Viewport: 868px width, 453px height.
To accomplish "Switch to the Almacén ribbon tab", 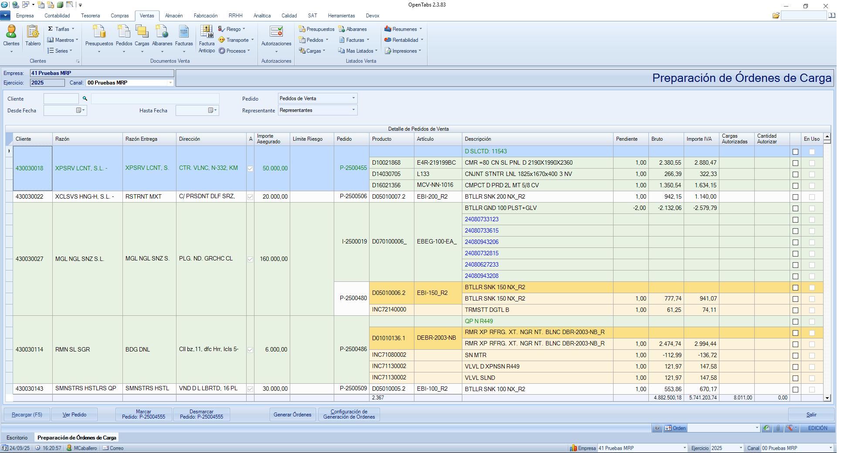I will pyautogui.click(x=174, y=16).
